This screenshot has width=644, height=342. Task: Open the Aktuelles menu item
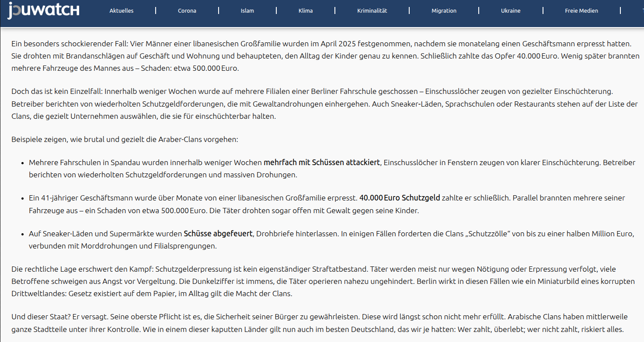122,10
